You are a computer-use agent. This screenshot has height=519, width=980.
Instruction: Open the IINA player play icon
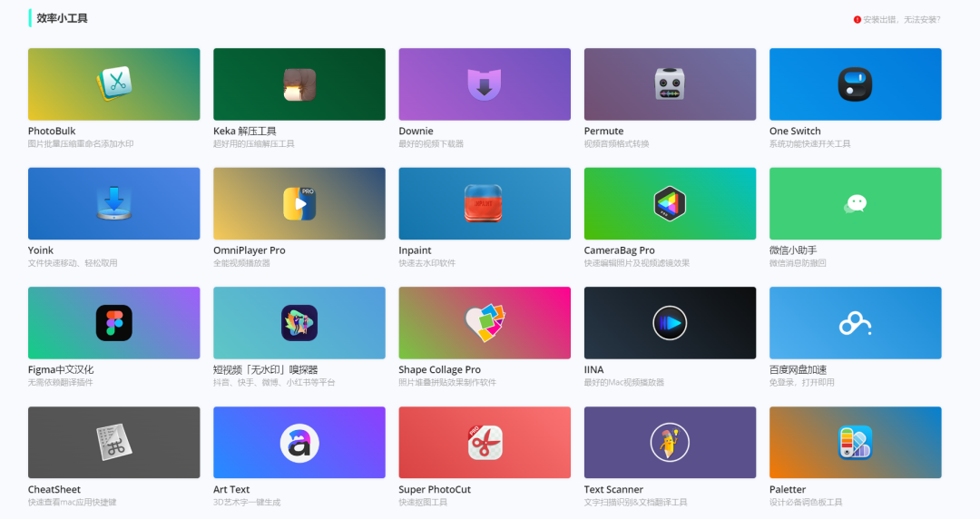[x=670, y=323]
